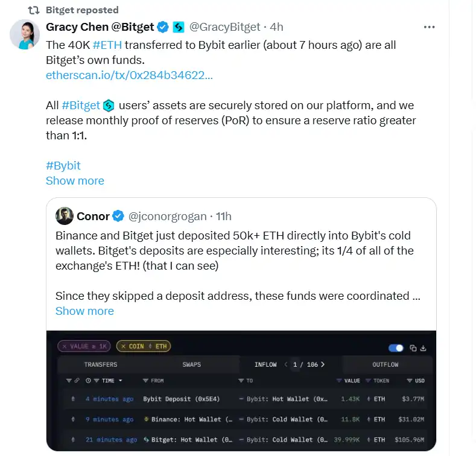Screen dimensions: 476x456
Task: Switch to the SWAPS tab
Action: [x=191, y=364]
